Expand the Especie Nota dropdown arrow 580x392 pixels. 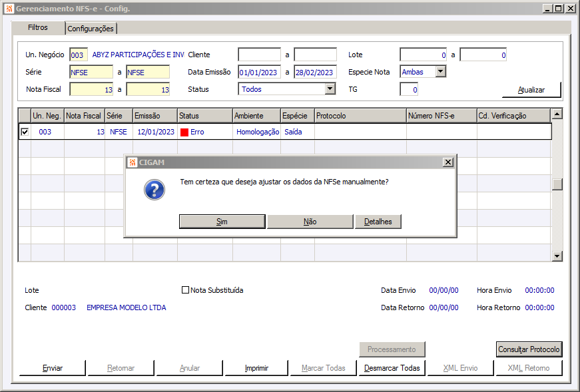[x=441, y=71]
